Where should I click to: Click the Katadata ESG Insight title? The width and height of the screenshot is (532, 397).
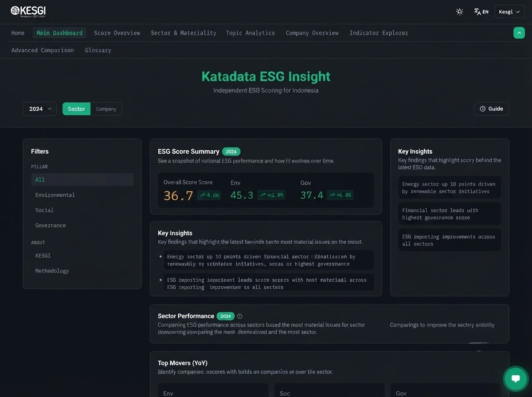(266, 76)
